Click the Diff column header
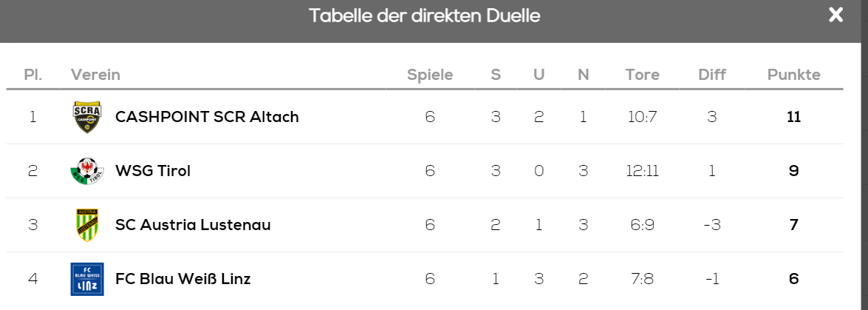This screenshot has height=310, width=868. (712, 75)
